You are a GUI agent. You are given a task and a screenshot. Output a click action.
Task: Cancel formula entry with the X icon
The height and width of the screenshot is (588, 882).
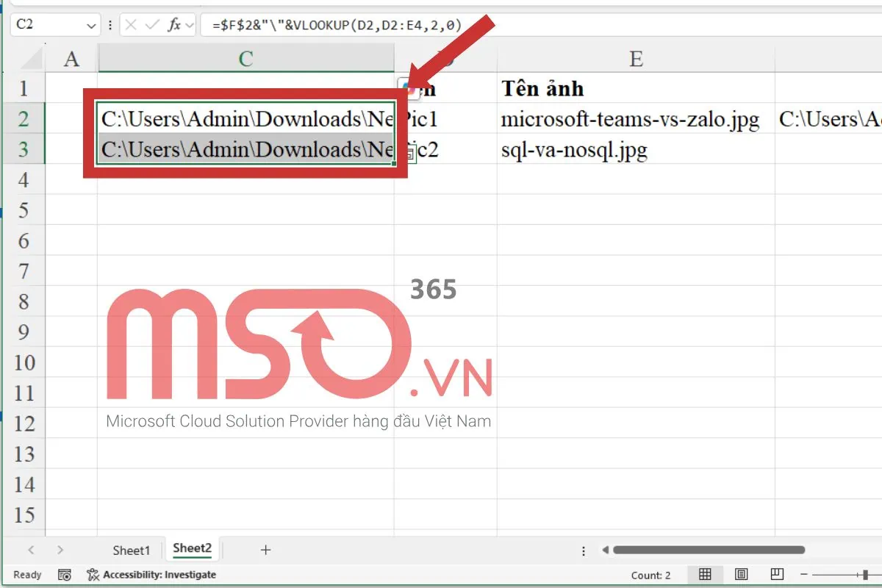(131, 24)
